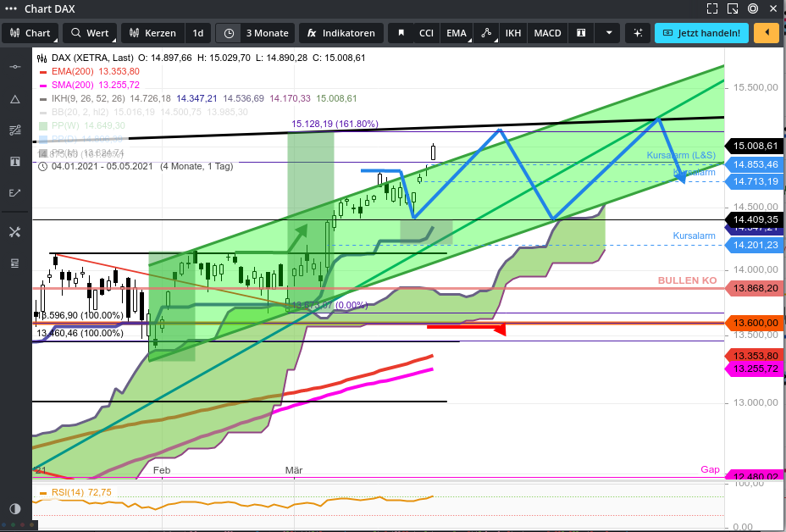Toggle the IKH Ichimoku indicator

click(x=513, y=33)
